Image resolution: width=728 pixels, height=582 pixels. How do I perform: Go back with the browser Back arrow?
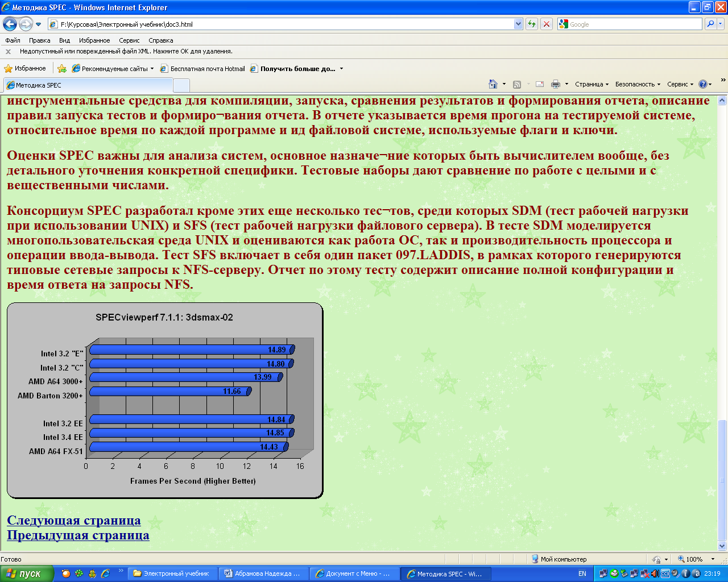tap(10, 24)
